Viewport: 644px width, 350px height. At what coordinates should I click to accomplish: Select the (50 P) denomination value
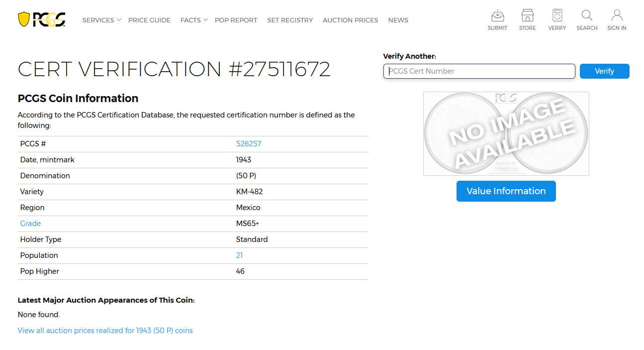246,176
